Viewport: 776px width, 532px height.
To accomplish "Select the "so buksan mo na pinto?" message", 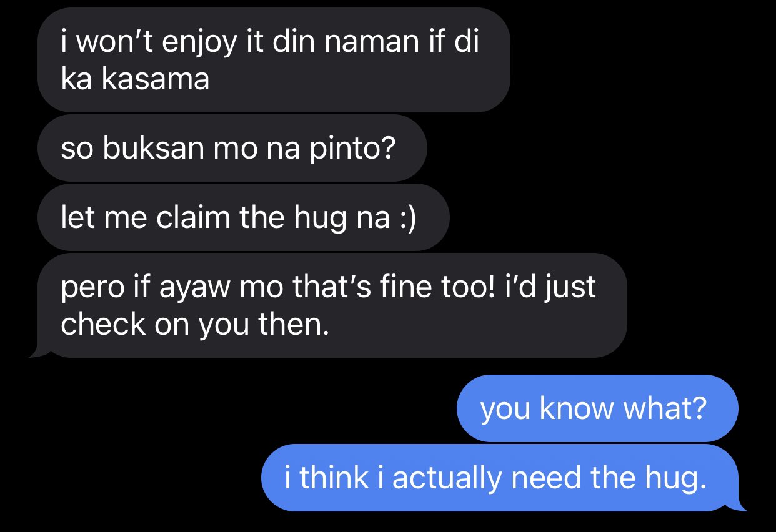I will [232, 149].
